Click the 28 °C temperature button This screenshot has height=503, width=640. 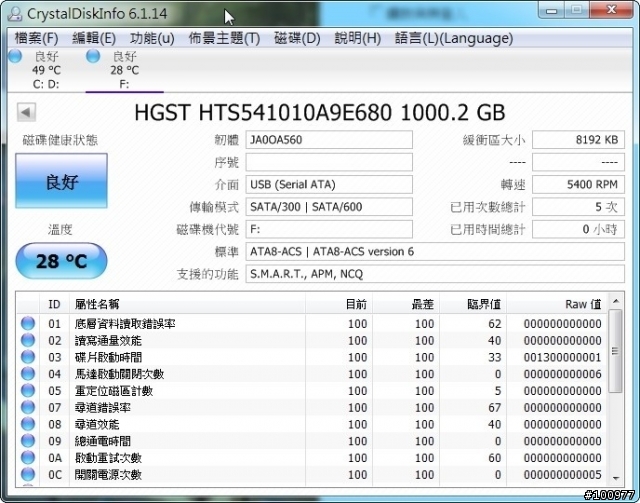click(x=62, y=261)
